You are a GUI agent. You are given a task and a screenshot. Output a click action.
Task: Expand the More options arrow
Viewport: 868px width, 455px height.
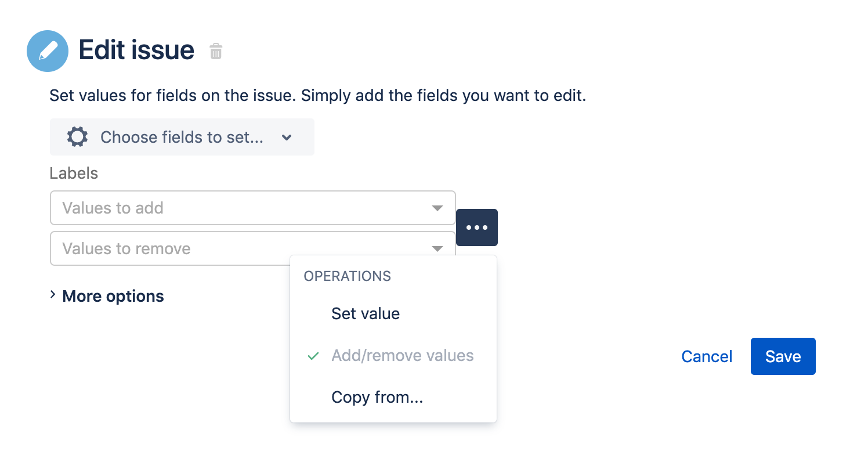53,295
